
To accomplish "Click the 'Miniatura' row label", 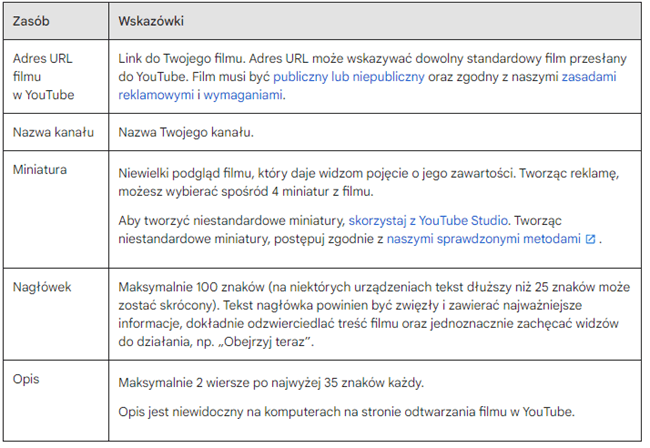I will (x=40, y=170).
